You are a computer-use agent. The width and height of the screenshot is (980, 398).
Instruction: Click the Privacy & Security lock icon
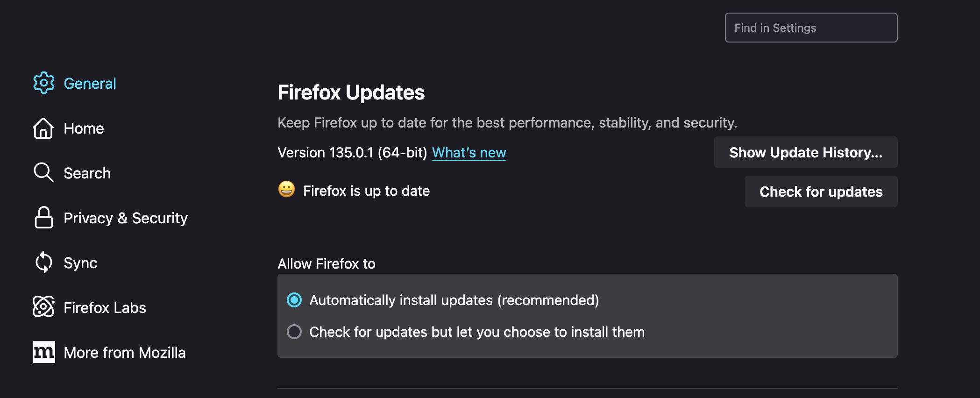coord(43,218)
